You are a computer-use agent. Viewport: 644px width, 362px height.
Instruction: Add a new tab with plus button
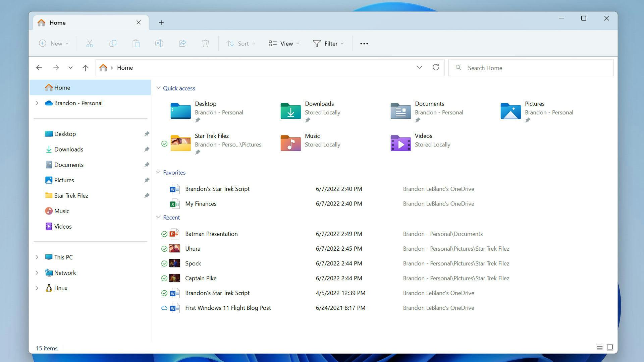pyautogui.click(x=161, y=22)
